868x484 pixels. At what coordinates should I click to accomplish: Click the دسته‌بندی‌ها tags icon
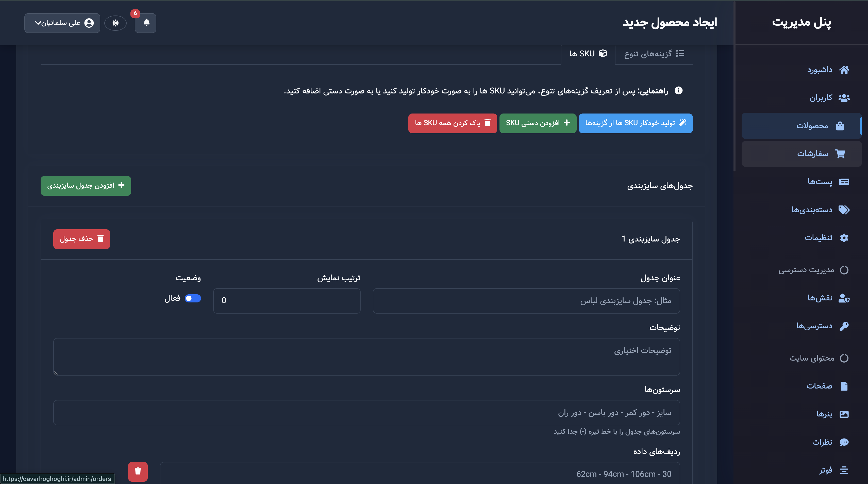(845, 210)
